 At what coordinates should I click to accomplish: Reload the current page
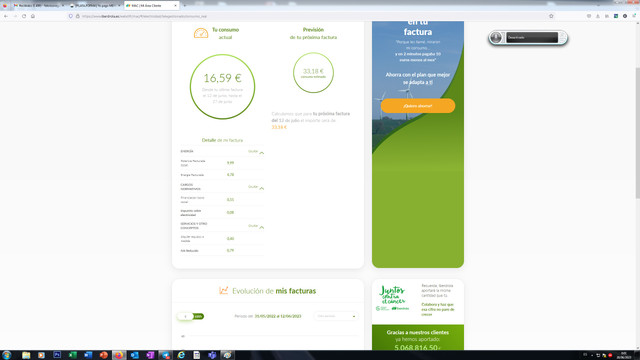coord(24,16)
